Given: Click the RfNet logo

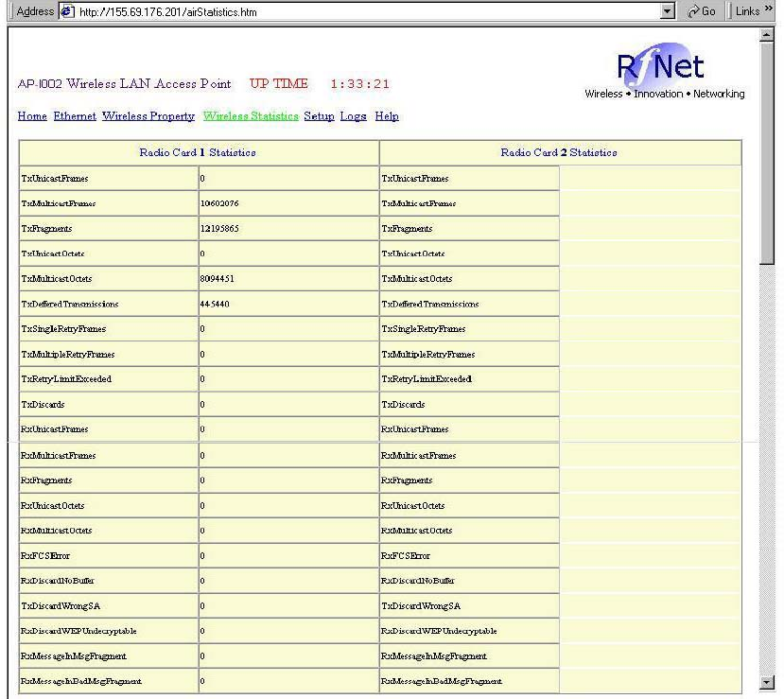Looking at the screenshot, I should point(664,71).
